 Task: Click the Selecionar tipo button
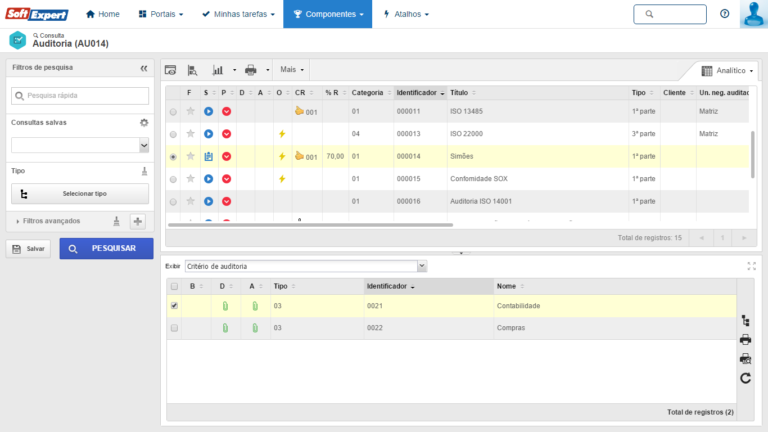(x=80, y=194)
